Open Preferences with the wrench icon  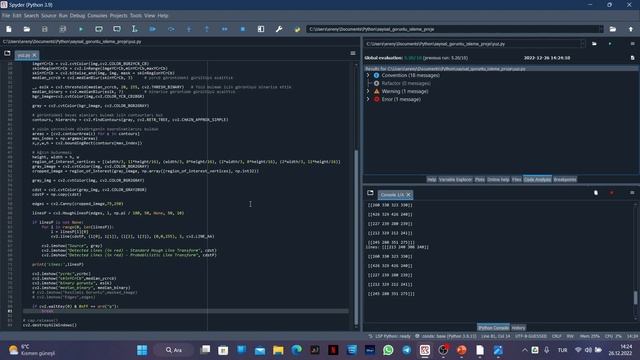click(279, 29)
